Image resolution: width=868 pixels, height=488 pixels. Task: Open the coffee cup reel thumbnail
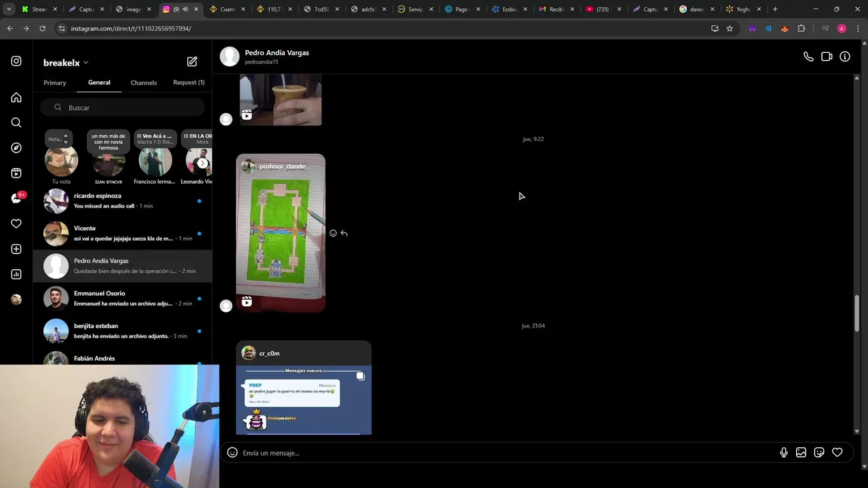point(281,100)
